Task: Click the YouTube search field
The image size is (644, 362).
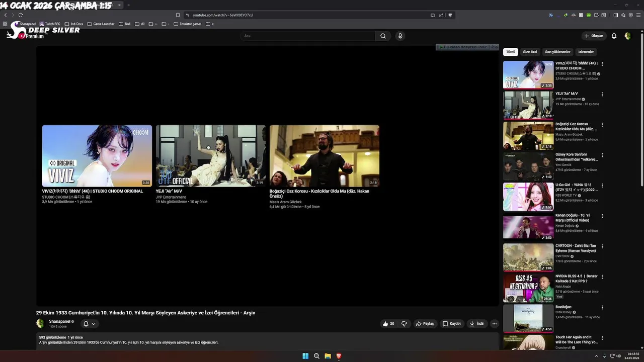Action: (308, 36)
